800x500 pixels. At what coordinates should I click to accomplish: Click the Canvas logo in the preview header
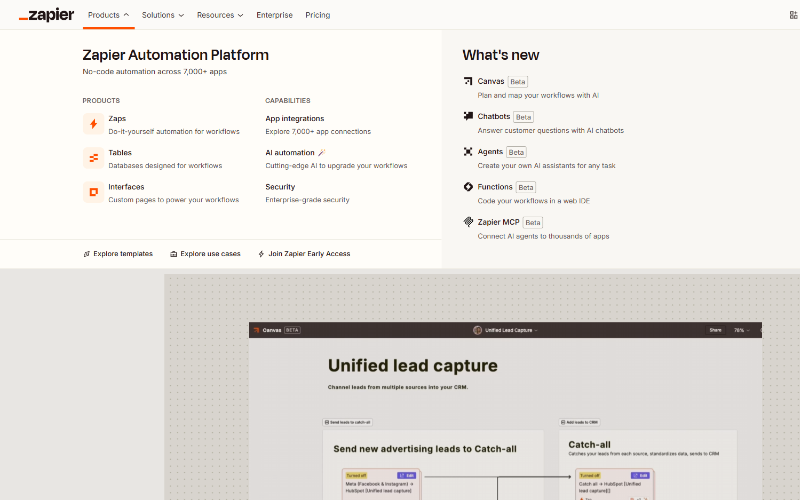pos(257,330)
